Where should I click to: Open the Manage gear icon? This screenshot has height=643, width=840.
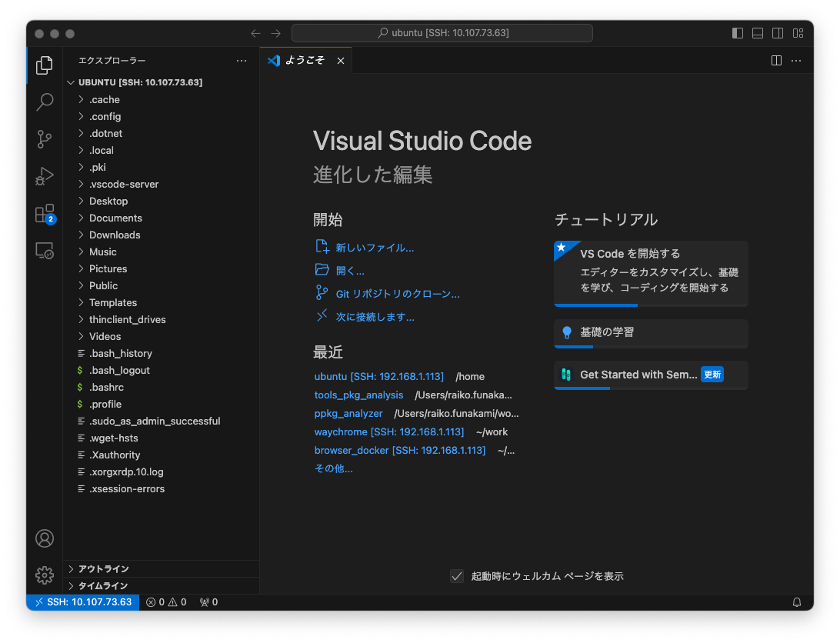45,575
